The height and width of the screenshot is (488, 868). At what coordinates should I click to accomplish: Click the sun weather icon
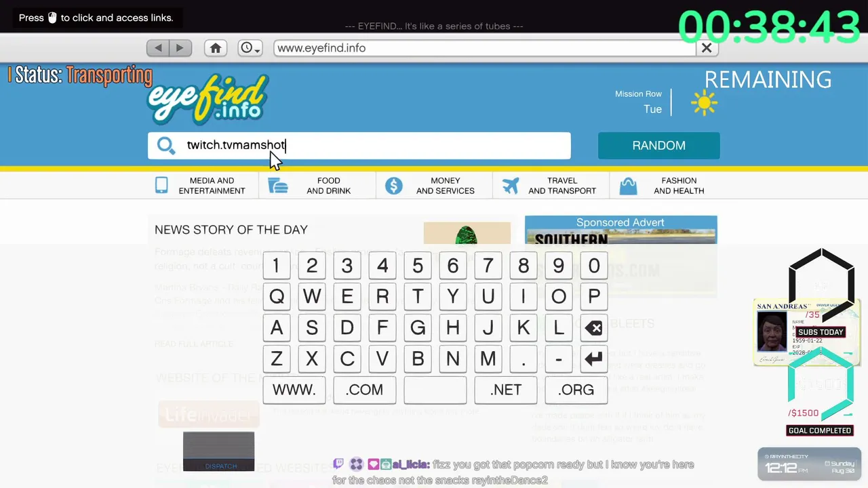pyautogui.click(x=704, y=103)
